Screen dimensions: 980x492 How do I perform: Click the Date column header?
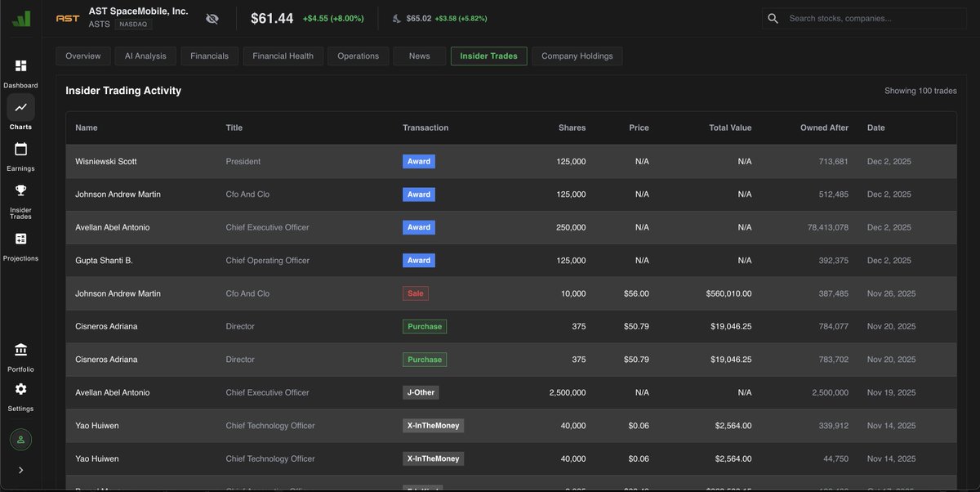coord(876,127)
